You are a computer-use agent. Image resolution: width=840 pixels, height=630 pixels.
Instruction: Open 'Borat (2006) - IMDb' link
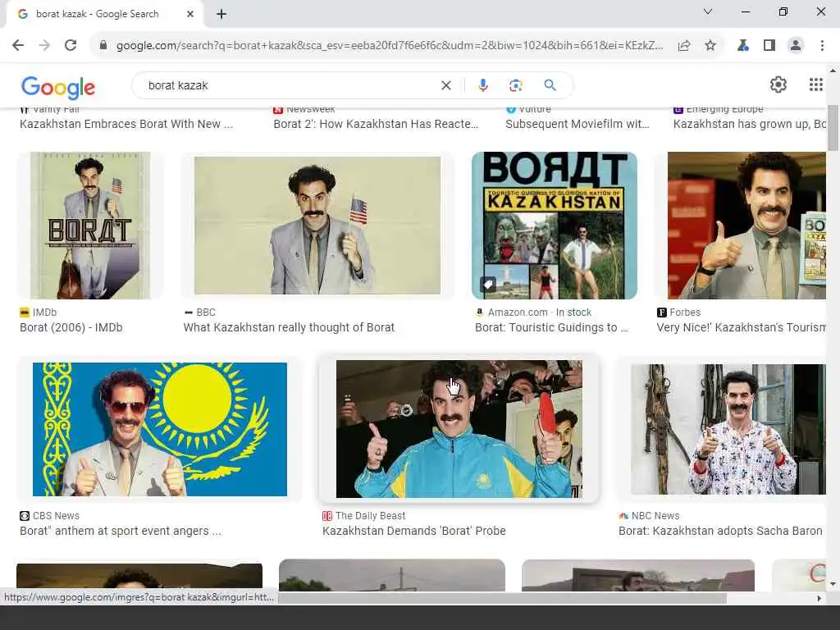(71, 327)
